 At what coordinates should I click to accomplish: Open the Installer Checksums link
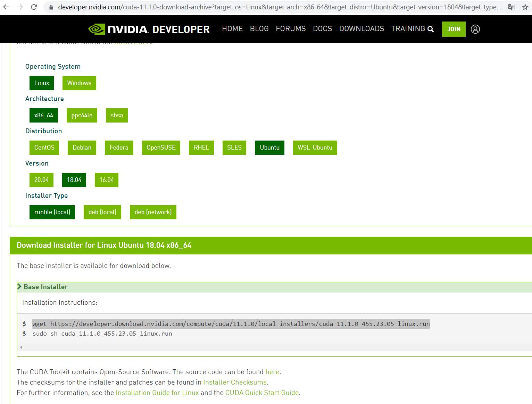[x=235, y=382]
